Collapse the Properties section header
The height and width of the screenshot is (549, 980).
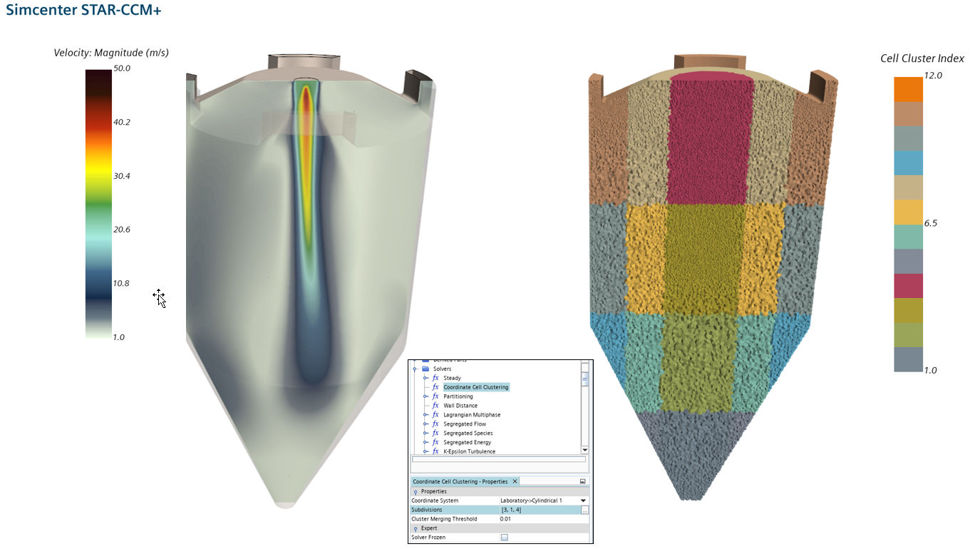tap(416, 490)
